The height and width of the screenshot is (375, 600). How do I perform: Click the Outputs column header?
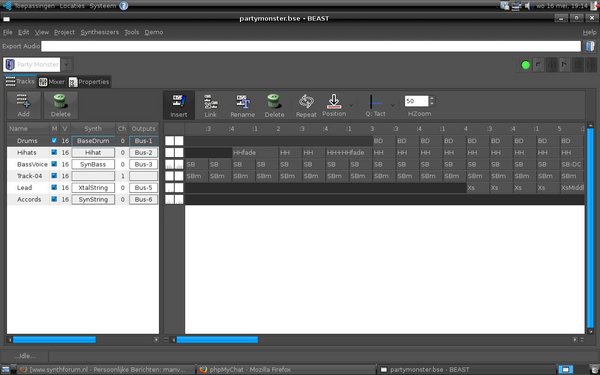tap(143, 129)
